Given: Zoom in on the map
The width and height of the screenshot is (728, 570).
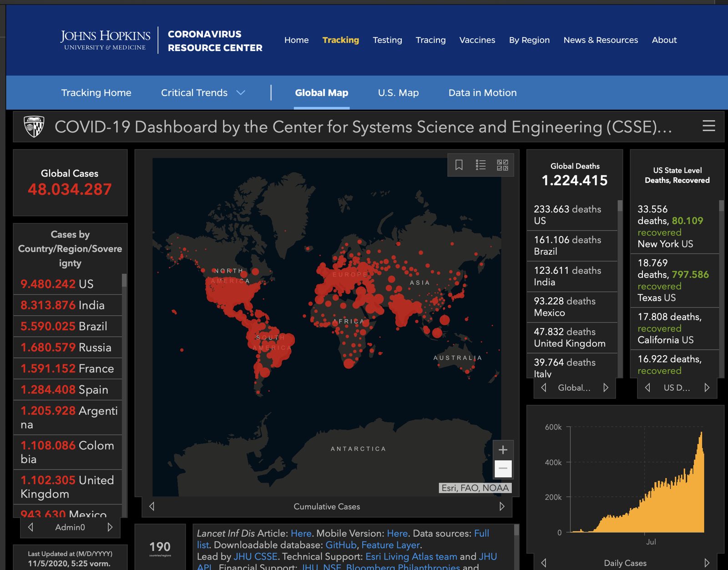Looking at the screenshot, I should click(x=503, y=450).
